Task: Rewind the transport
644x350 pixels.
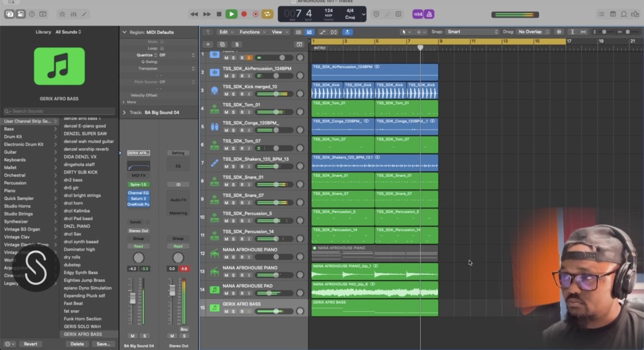Action: click(x=194, y=14)
